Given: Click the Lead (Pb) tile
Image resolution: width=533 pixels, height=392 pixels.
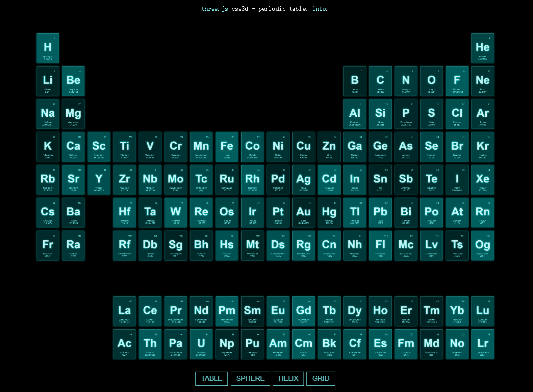Looking at the screenshot, I should [x=380, y=212].
